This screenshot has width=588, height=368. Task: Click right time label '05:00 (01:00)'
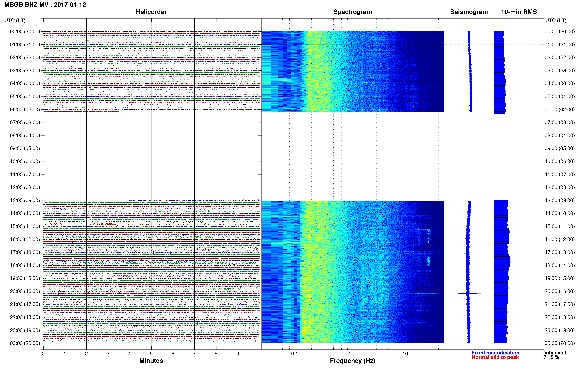pyautogui.click(x=560, y=96)
